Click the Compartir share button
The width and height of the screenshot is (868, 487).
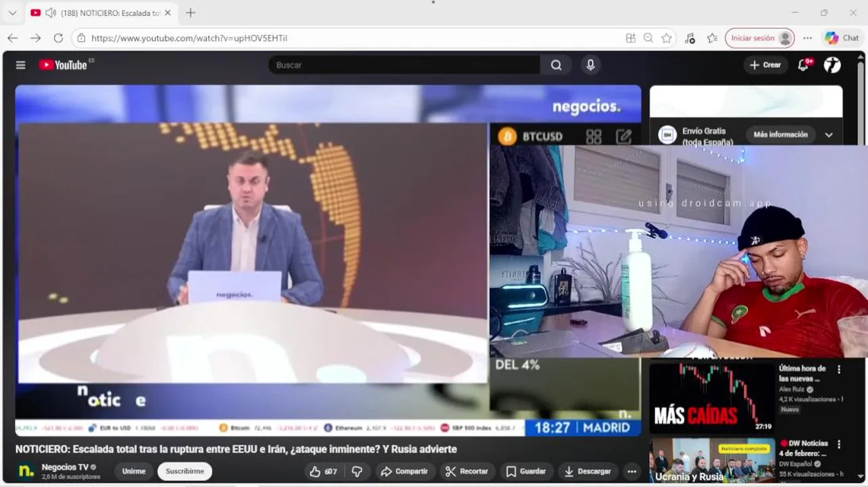(404, 471)
